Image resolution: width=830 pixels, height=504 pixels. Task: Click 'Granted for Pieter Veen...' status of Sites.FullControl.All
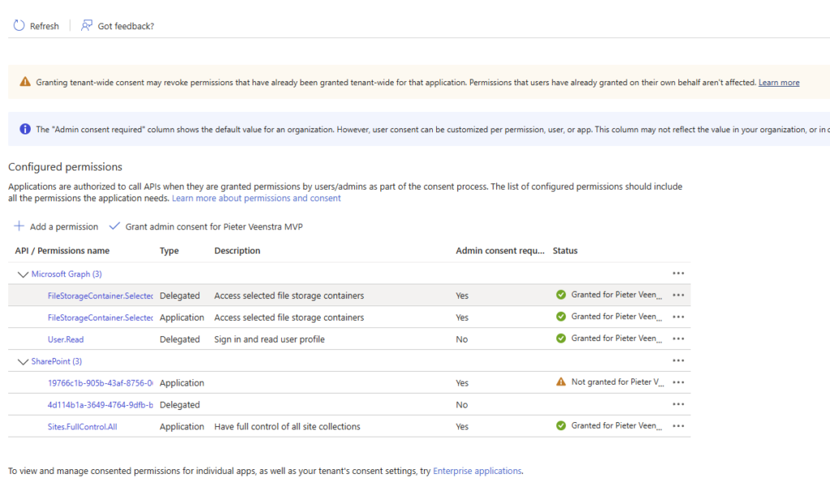[617, 425]
